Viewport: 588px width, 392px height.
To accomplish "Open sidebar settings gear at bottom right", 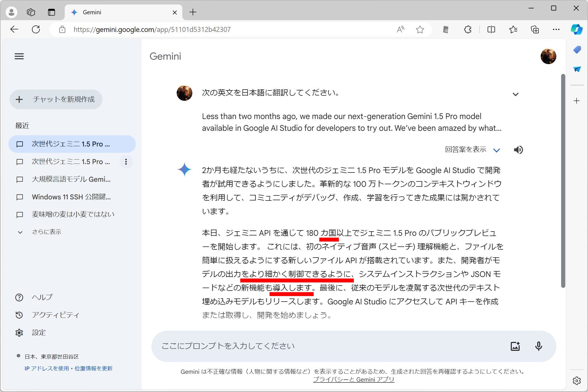I will click(x=577, y=381).
